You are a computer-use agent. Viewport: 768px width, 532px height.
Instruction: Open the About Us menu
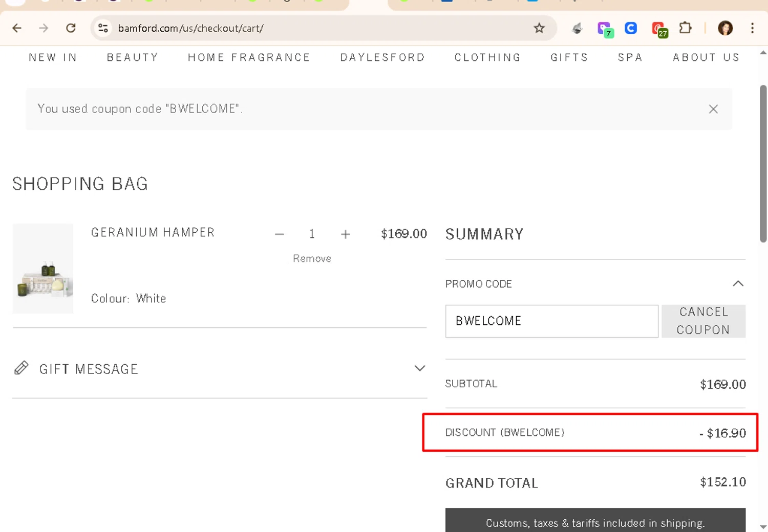[x=706, y=57]
